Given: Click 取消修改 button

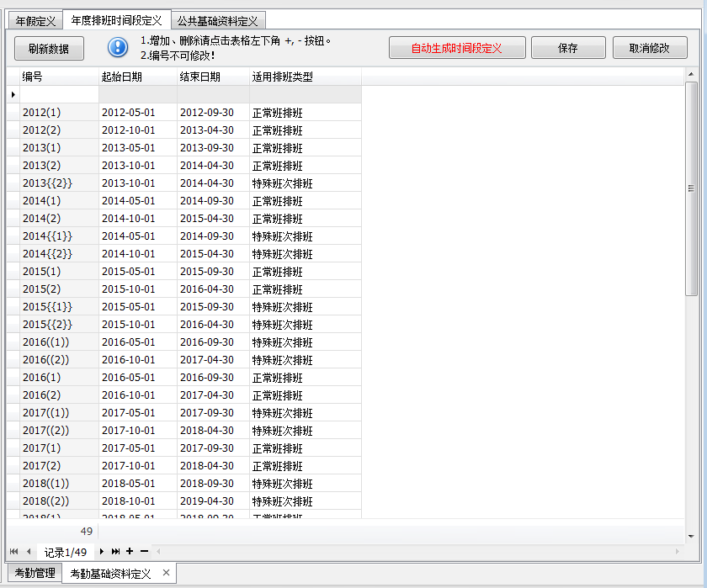Looking at the screenshot, I should 649,48.
